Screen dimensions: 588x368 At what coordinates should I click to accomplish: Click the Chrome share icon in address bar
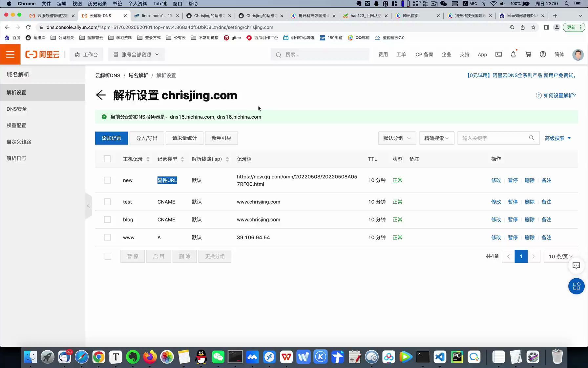tap(523, 27)
